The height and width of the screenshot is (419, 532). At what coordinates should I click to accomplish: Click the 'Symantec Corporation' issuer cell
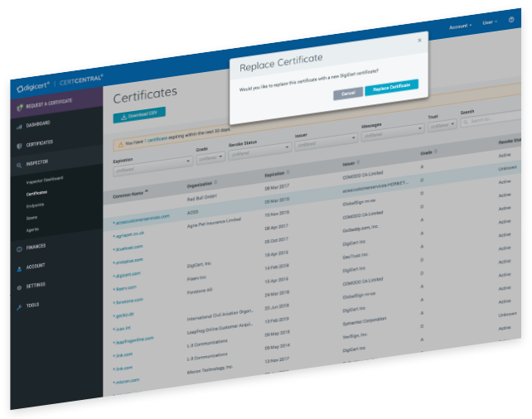pos(365,321)
